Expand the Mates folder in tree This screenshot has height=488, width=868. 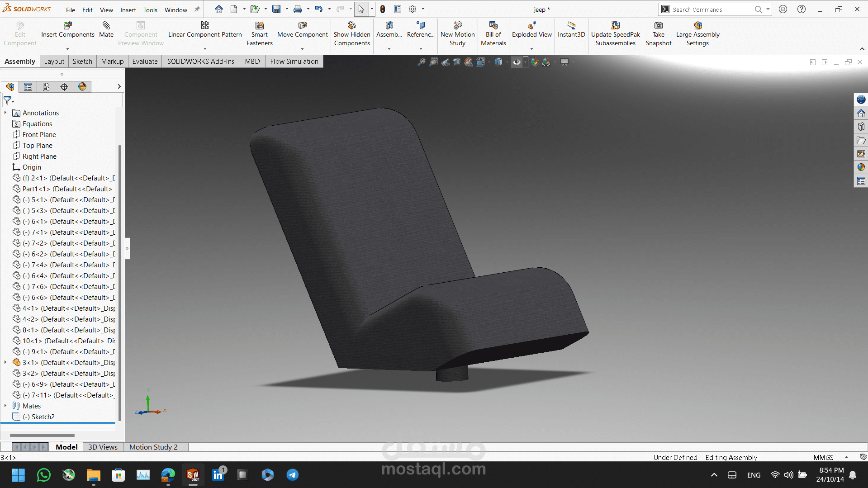click(5, 406)
